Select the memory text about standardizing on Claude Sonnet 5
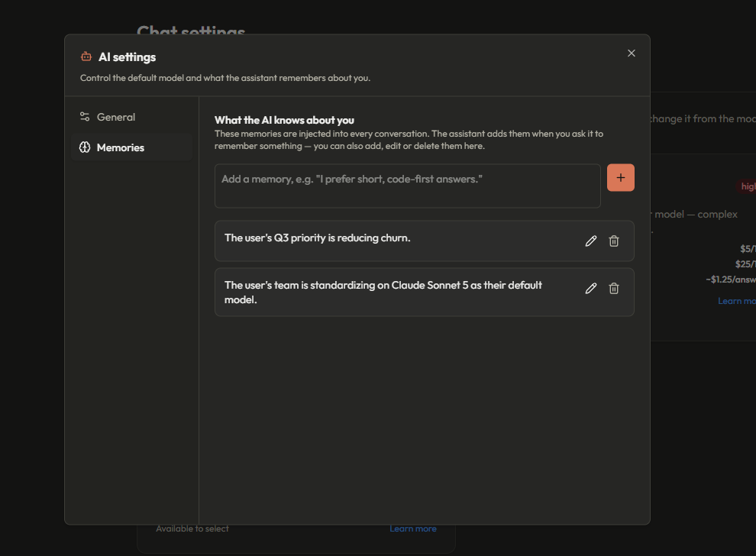This screenshot has width=756, height=556. point(383,293)
